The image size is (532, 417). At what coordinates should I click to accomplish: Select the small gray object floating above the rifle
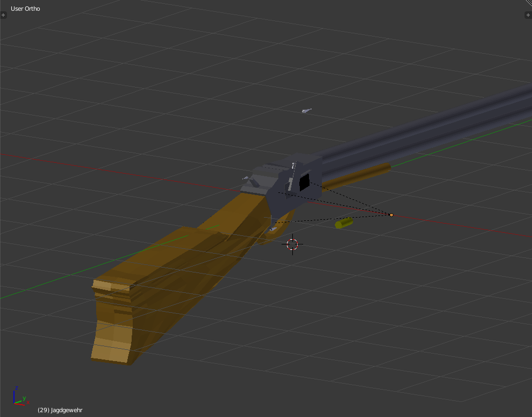306,111
